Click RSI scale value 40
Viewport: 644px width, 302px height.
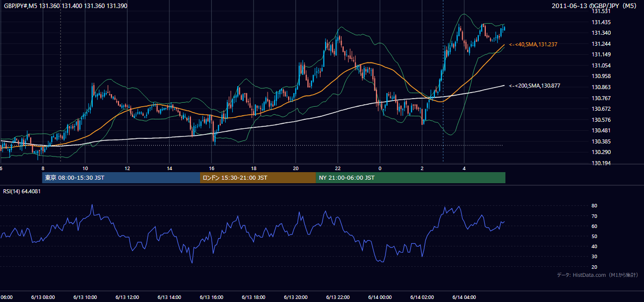click(594, 247)
